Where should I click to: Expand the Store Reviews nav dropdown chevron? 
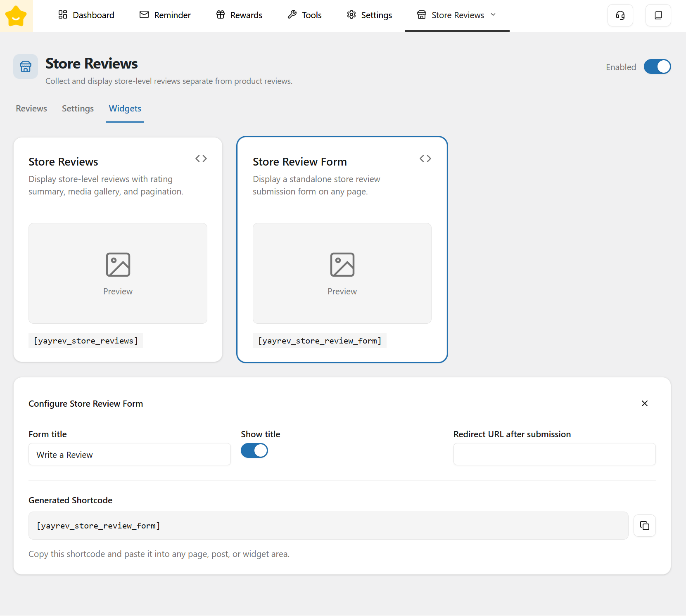[493, 15]
